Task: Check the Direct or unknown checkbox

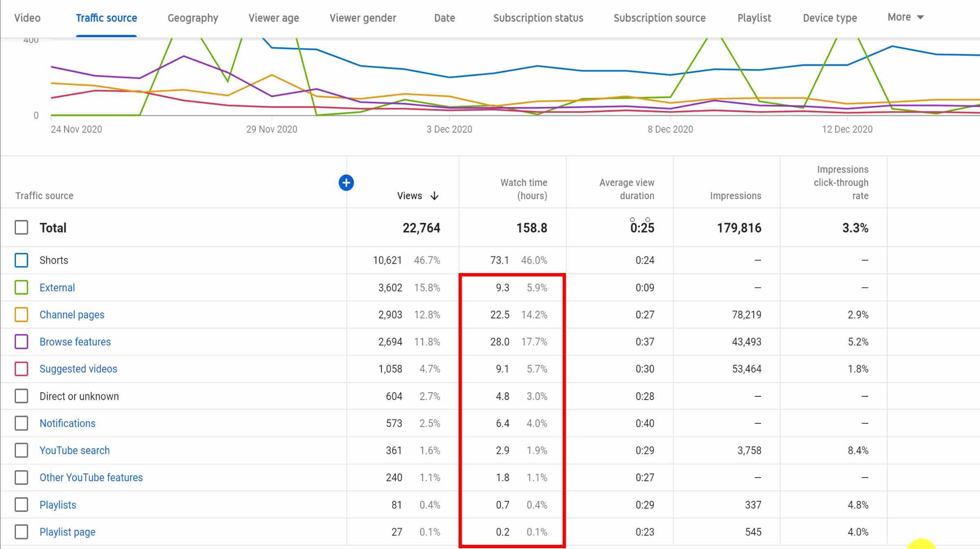Action: click(x=21, y=396)
